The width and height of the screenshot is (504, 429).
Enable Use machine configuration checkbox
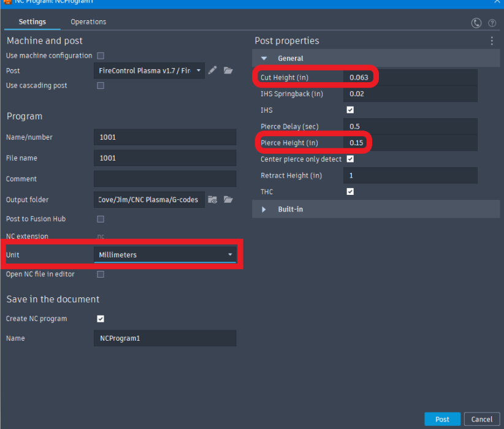tap(101, 56)
